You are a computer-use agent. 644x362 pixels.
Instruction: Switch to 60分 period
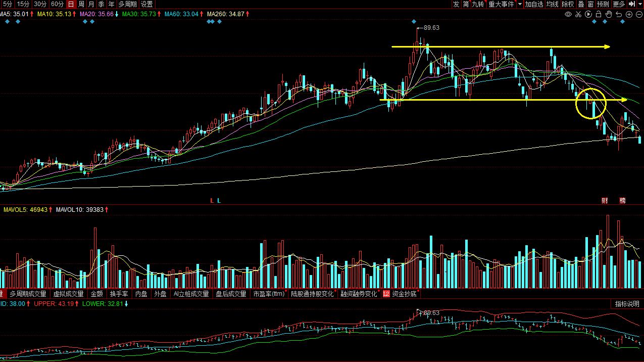coord(57,4)
